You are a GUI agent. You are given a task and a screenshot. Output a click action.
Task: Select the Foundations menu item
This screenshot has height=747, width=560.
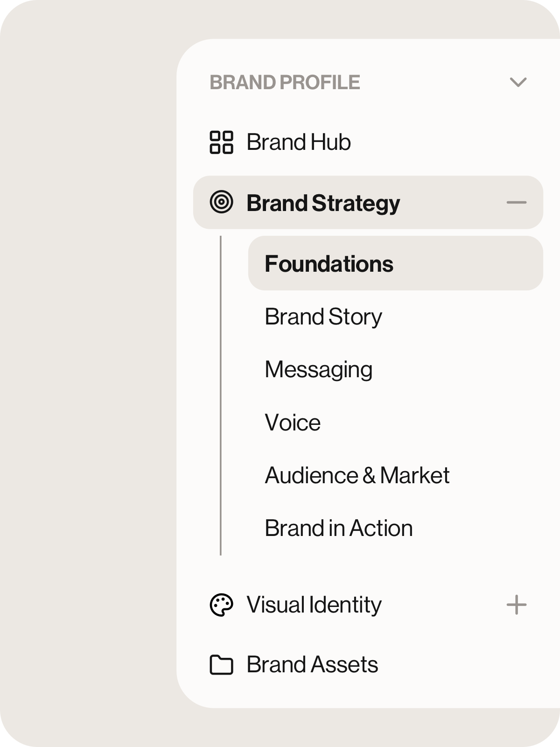point(329,263)
